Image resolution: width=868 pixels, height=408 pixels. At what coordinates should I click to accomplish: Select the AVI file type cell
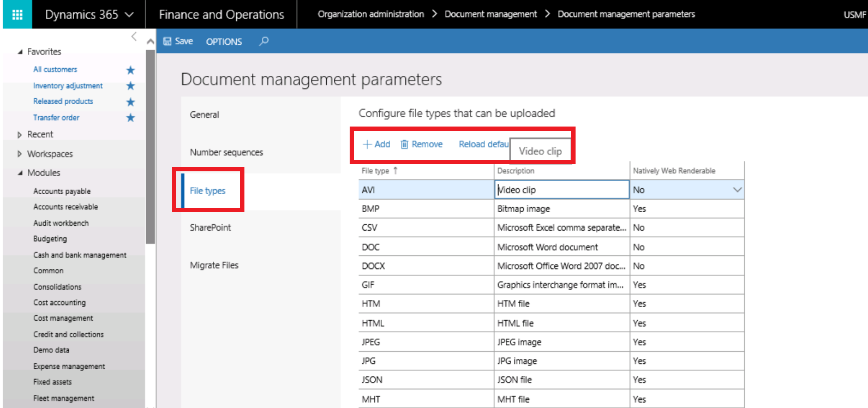(426, 190)
